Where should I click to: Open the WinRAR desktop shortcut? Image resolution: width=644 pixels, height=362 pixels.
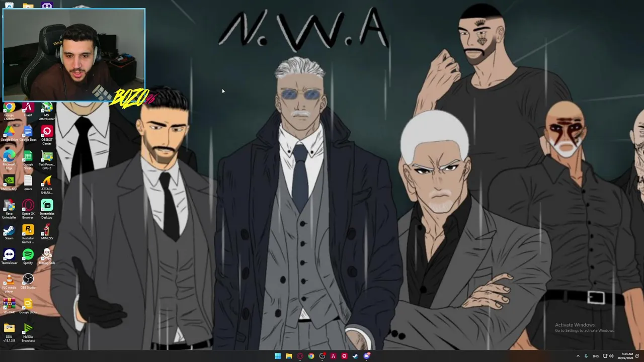point(9,306)
